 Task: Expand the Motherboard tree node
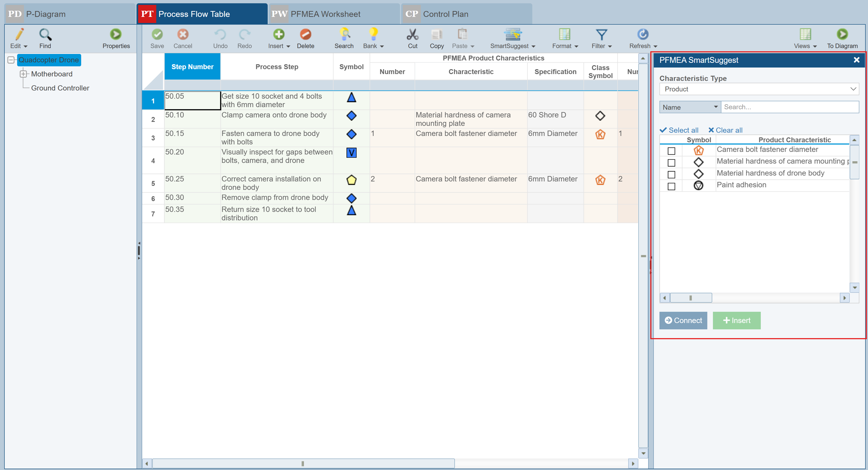(x=23, y=74)
